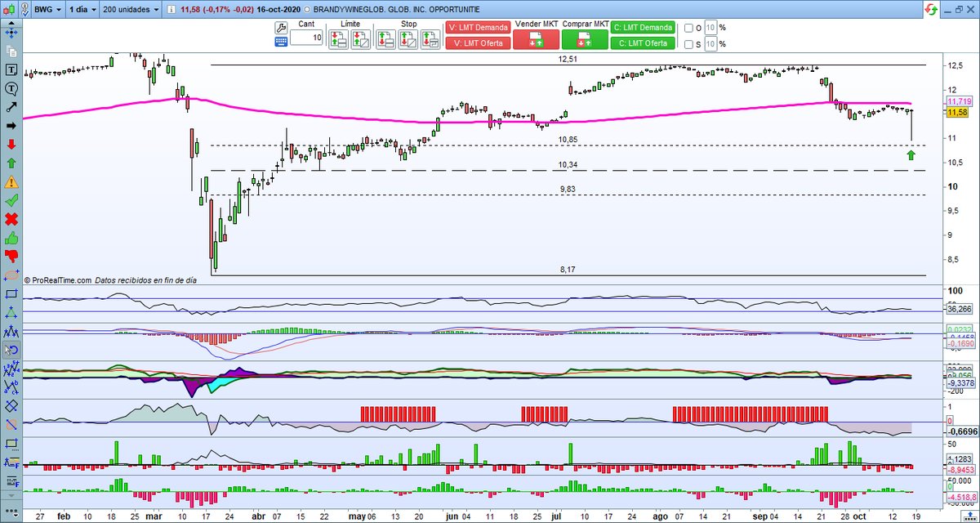The height and width of the screenshot is (523, 980).
Task: Click the S percent value field
Action: [x=710, y=44]
